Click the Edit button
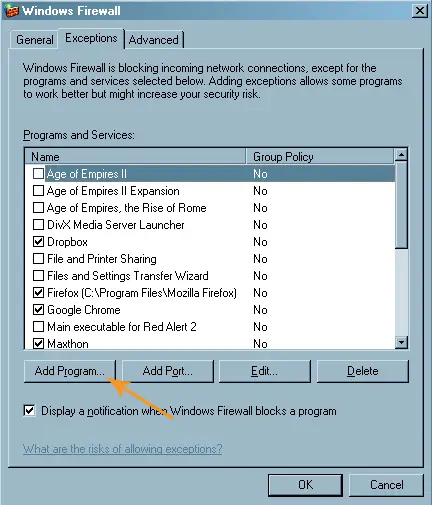432x505 pixels. point(265,371)
